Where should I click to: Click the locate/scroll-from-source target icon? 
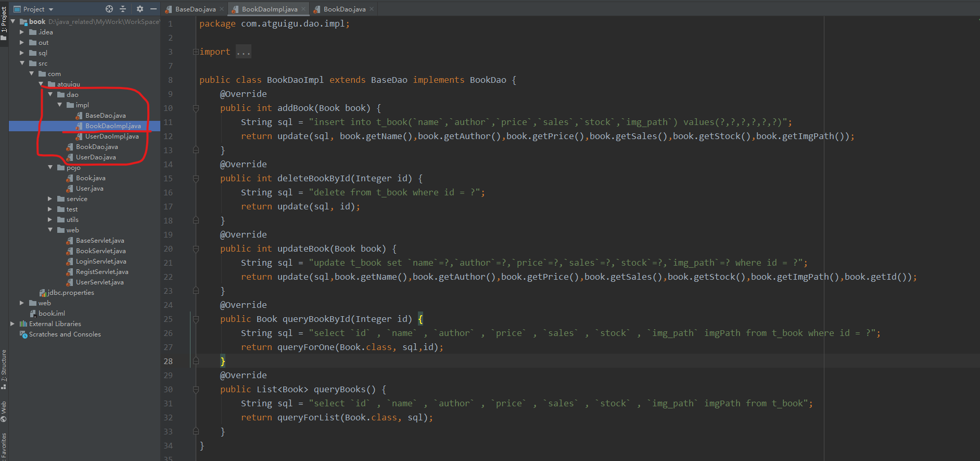pyautogui.click(x=109, y=9)
